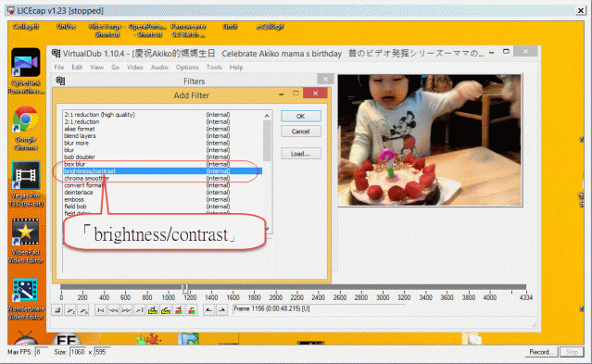
Task: Confirm Add Filter with OK
Action: (301, 116)
